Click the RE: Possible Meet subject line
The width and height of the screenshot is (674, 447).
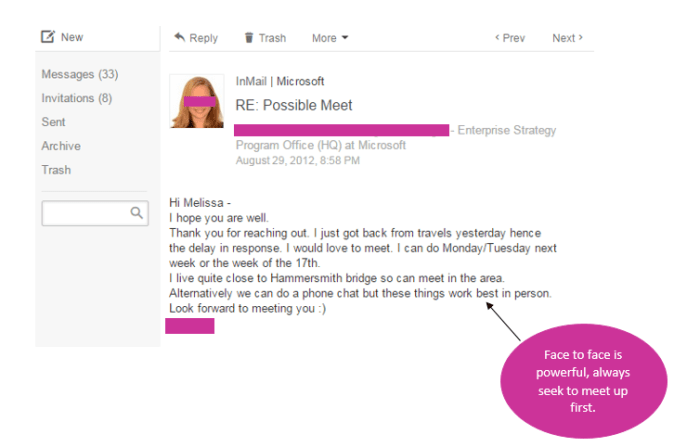[294, 105]
